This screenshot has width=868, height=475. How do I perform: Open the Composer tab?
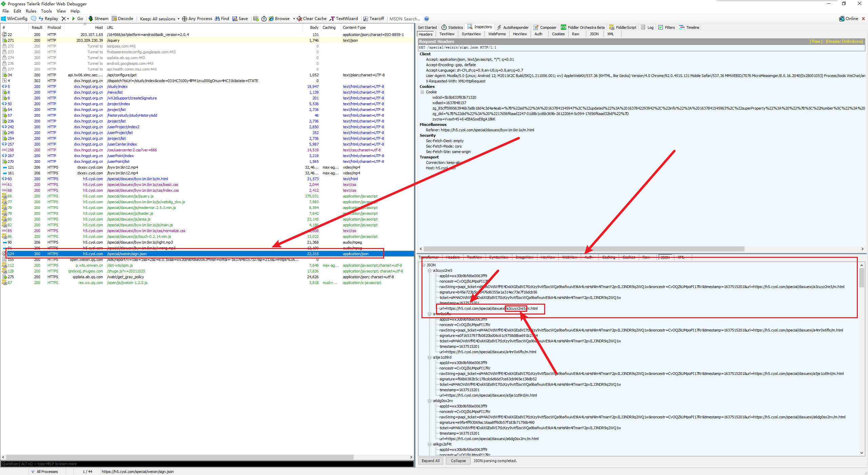(x=545, y=27)
